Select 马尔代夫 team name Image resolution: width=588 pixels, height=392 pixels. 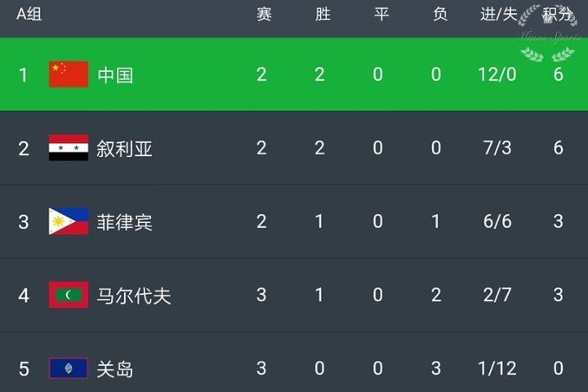(x=134, y=296)
